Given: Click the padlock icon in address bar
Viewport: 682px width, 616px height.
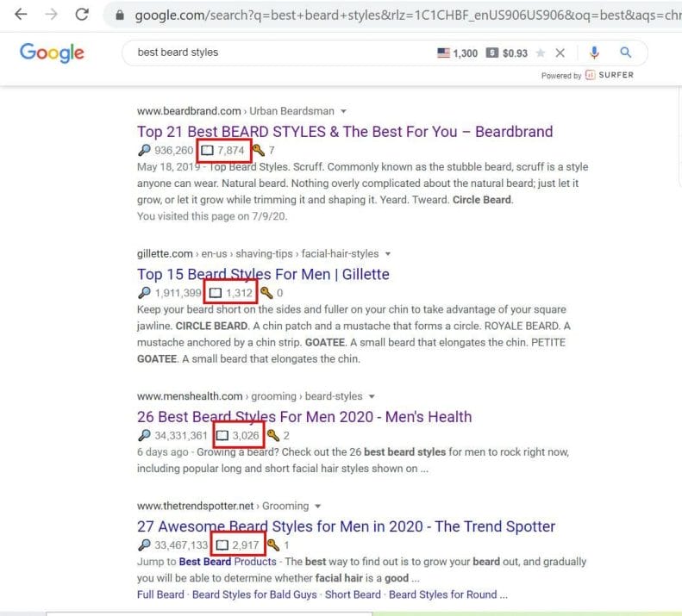Looking at the screenshot, I should click(x=120, y=16).
